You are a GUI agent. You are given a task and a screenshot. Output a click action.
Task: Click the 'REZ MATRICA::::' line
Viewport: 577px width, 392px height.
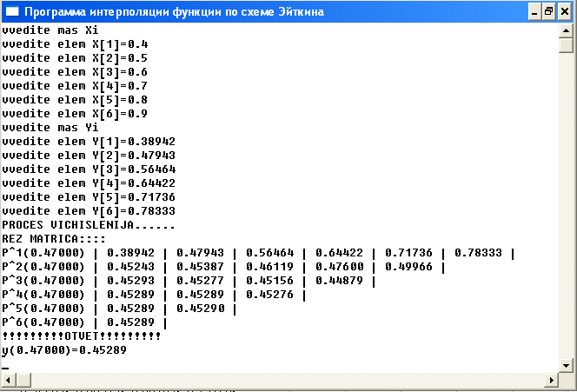click(x=54, y=239)
